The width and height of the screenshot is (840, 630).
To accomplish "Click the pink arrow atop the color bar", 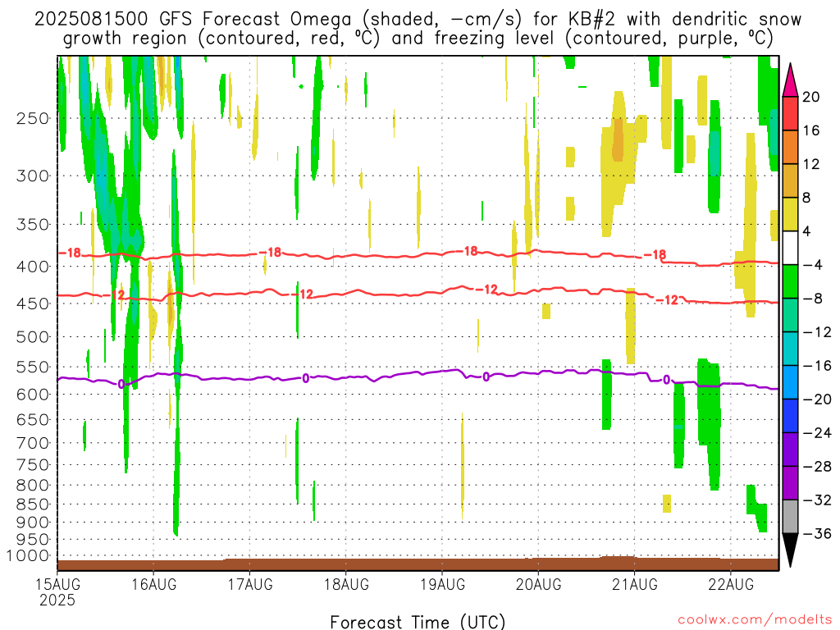I will 790,80.
